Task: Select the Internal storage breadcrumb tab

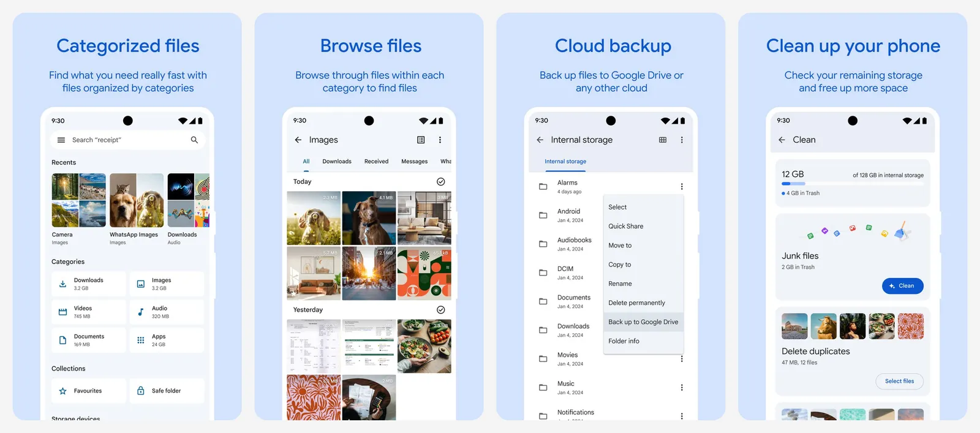Action: point(565,162)
